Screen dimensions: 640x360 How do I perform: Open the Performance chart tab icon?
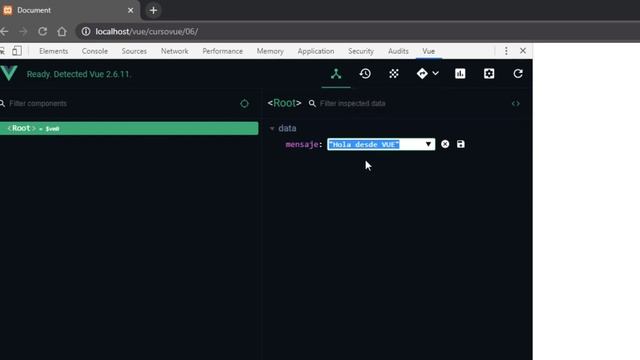[x=460, y=74]
